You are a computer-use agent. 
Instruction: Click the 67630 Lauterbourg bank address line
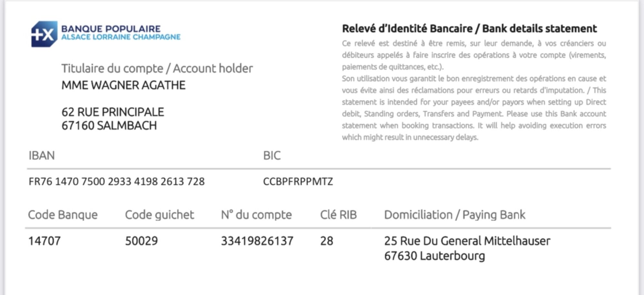[x=434, y=256]
